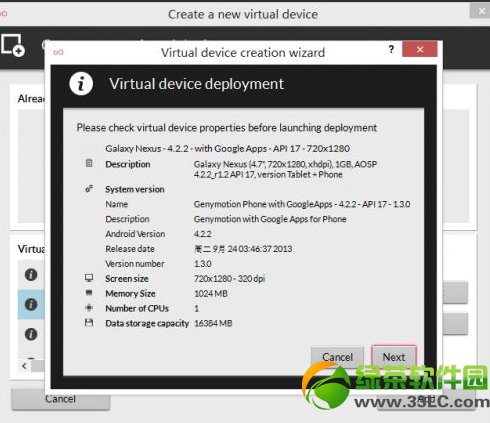Image resolution: width=490 pixels, height=423 pixels.
Task: Click the third info icon in device list
Action: [31, 334]
